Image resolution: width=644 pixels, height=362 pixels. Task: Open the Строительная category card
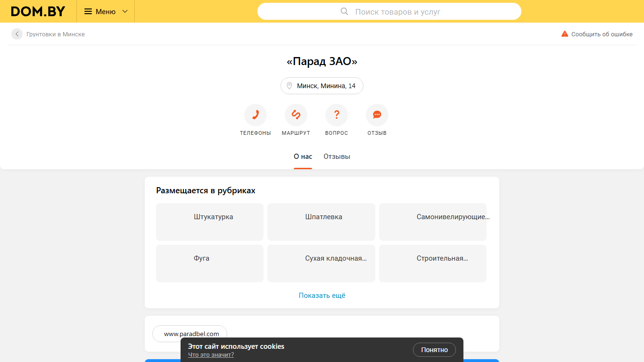click(433, 263)
